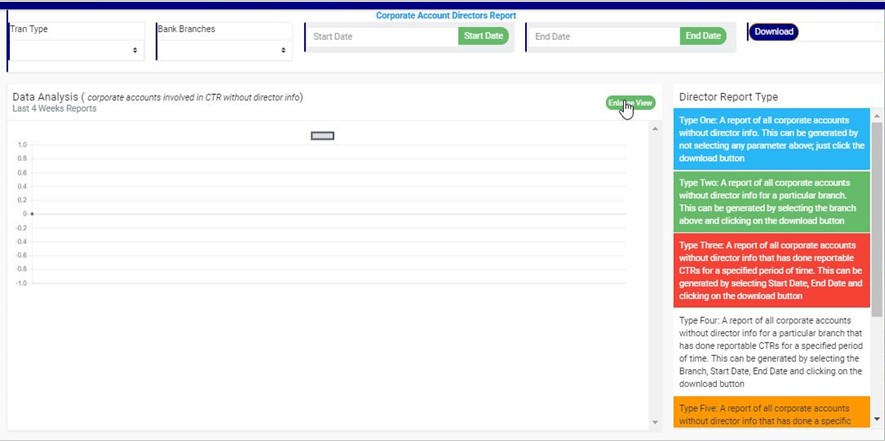Expand the Bank Branches dropdown
This screenshot has width=885, height=441.
(x=223, y=49)
